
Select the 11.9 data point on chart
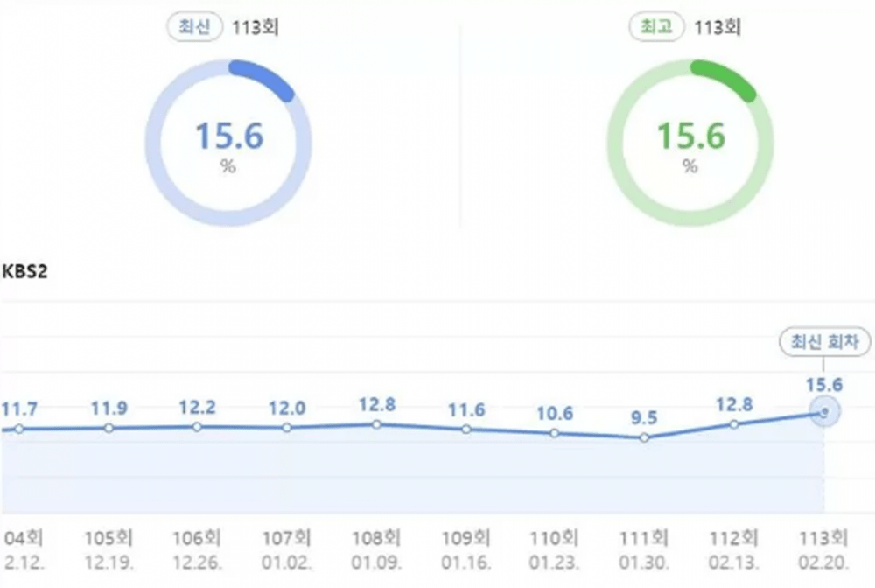click(x=108, y=428)
